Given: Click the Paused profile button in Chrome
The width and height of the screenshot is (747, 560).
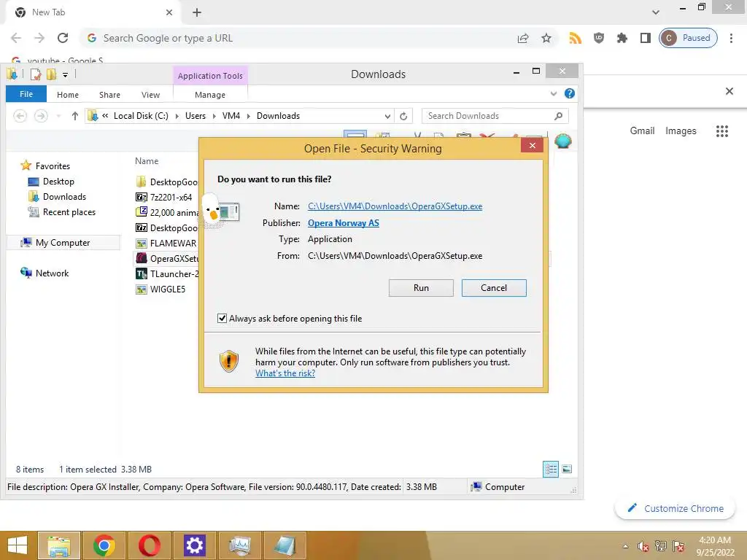Looking at the screenshot, I should tap(689, 38).
